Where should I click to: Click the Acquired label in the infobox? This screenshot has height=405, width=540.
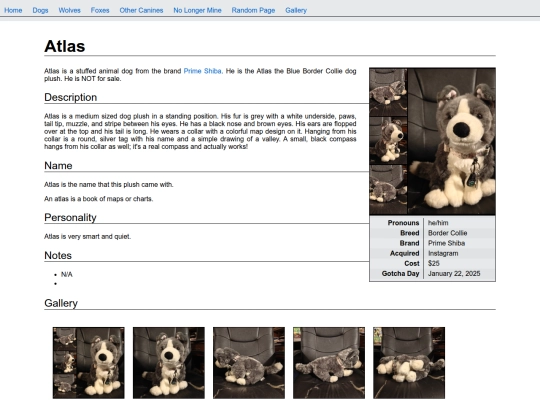click(x=404, y=253)
